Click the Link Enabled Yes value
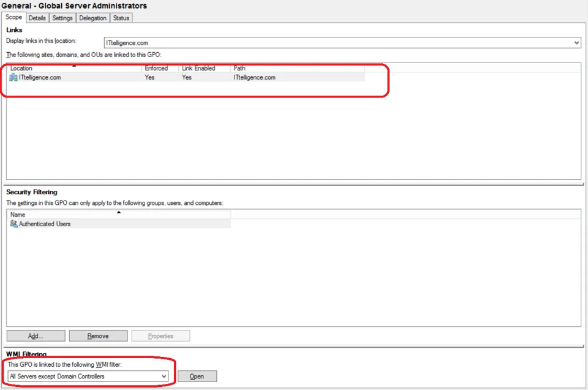This screenshot has width=588, height=390. pyautogui.click(x=187, y=77)
